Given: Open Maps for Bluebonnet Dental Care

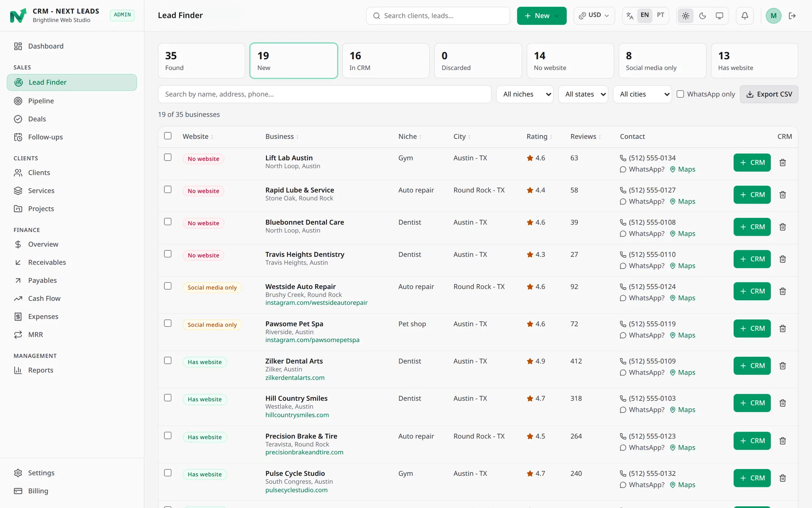Looking at the screenshot, I should [x=682, y=234].
